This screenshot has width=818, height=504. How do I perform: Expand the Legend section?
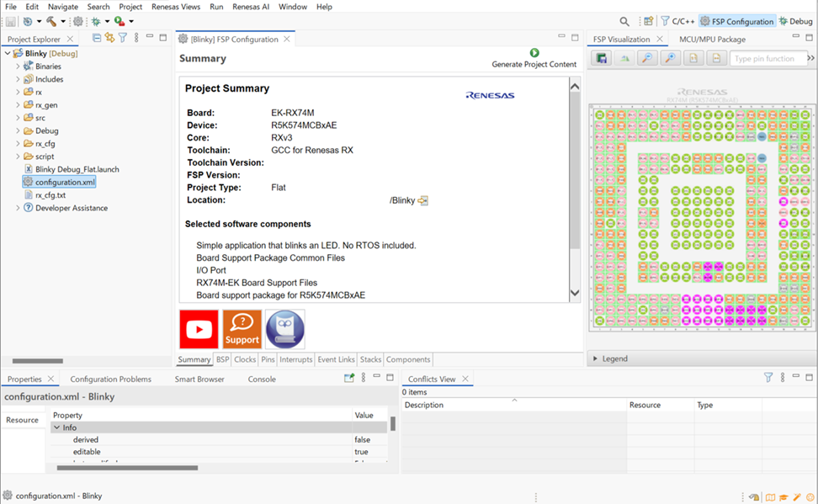click(x=595, y=358)
